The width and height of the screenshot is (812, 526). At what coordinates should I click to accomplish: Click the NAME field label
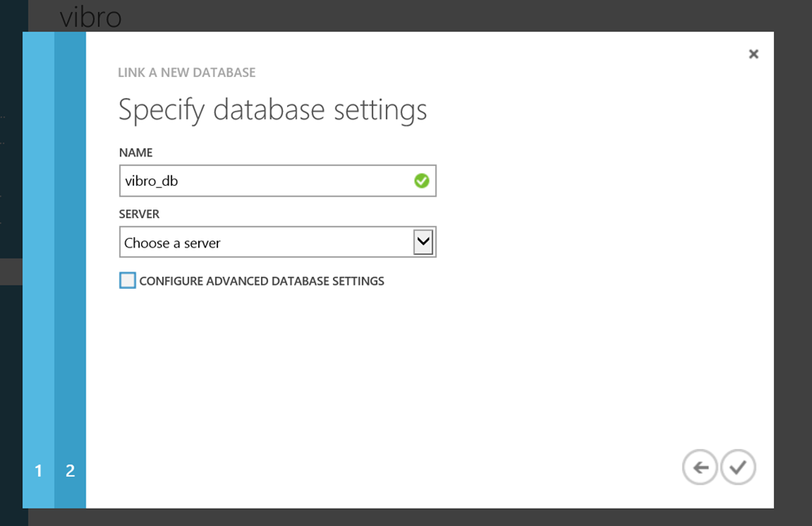point(136,152)
